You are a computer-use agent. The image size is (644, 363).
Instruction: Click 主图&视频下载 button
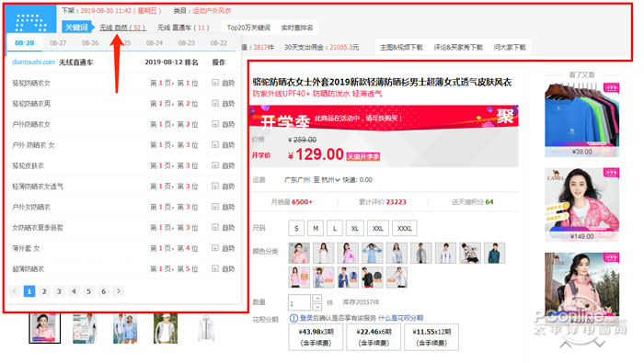click(401, 47)
